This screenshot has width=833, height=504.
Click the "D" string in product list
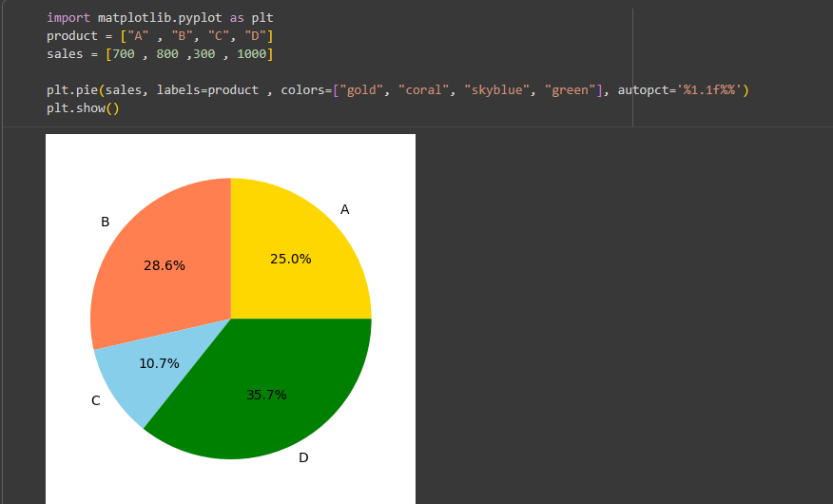click(x=255, y=36)
